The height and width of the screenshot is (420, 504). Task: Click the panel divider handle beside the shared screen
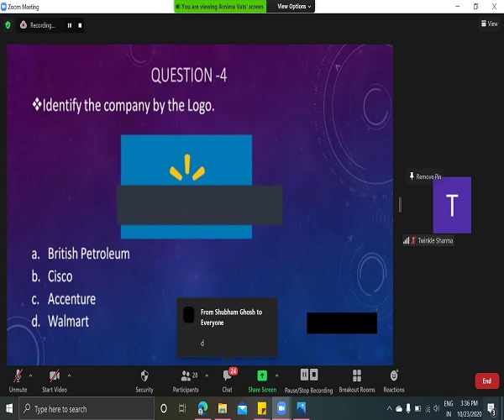coord(400,205)
